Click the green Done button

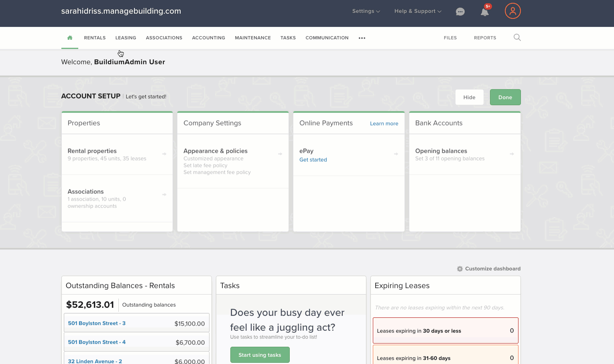click(x=505, y=97)
